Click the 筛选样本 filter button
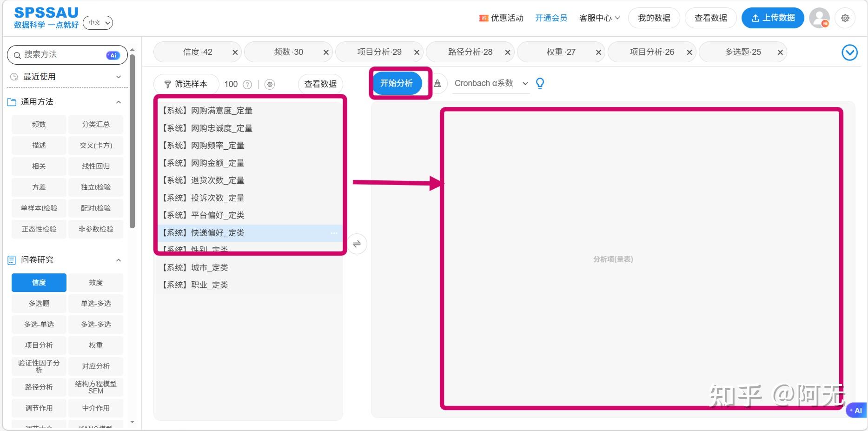Viewport: 868px width, 431px height. [186, 84]
